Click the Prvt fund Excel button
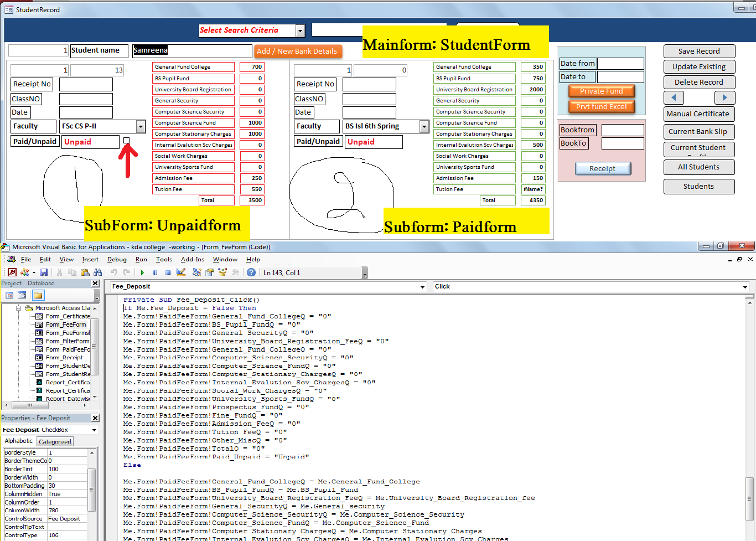756x541 pixels. [x=601, y=107]
